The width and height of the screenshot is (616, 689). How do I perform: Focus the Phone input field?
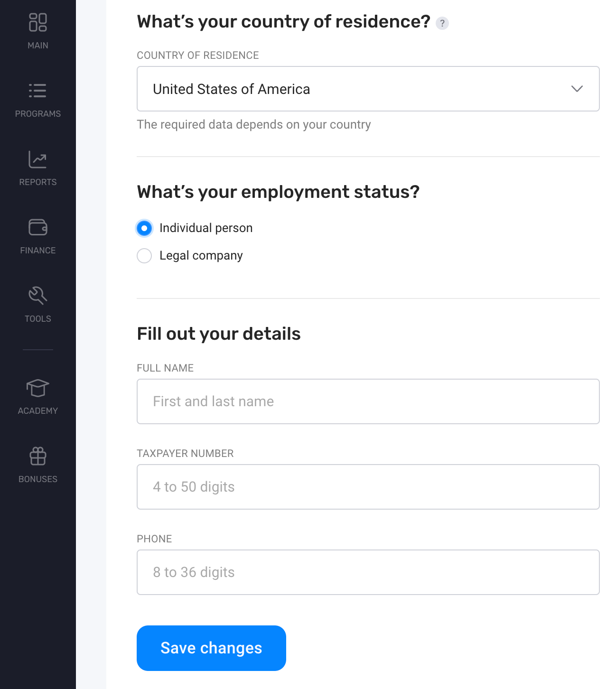[x=368, y=572]
